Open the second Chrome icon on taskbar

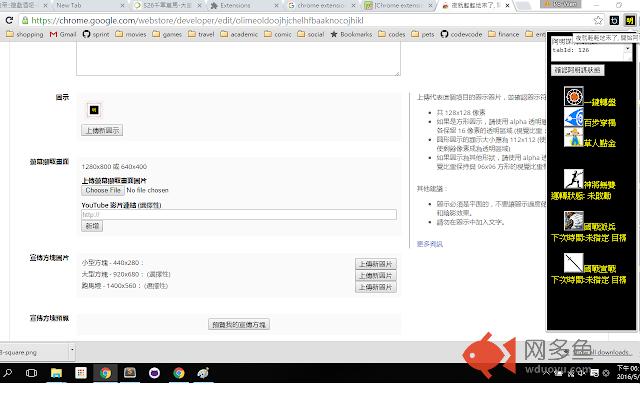(179, 373)
